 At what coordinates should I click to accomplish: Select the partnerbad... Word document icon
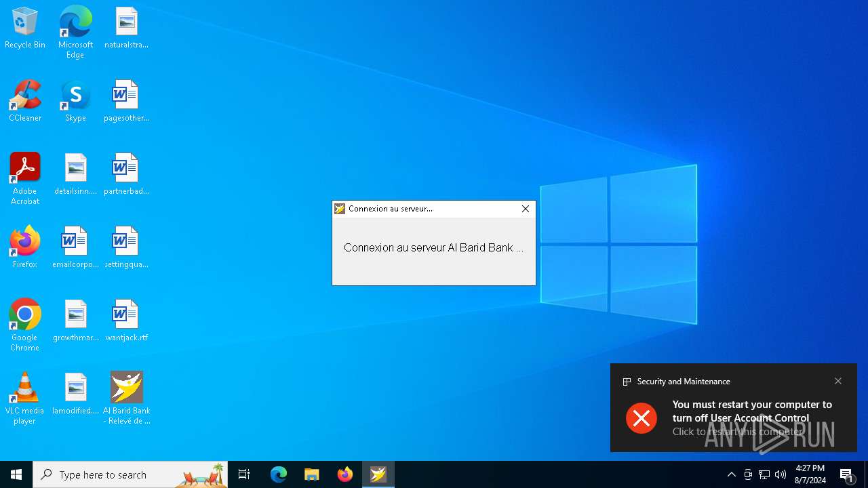pos(126,174)
